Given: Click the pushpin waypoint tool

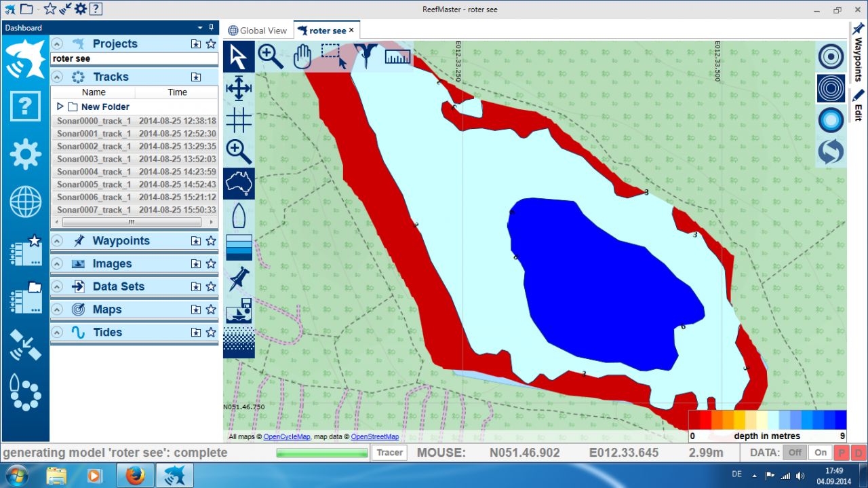Looking at the screenshot, I should (x=239, y=279).
